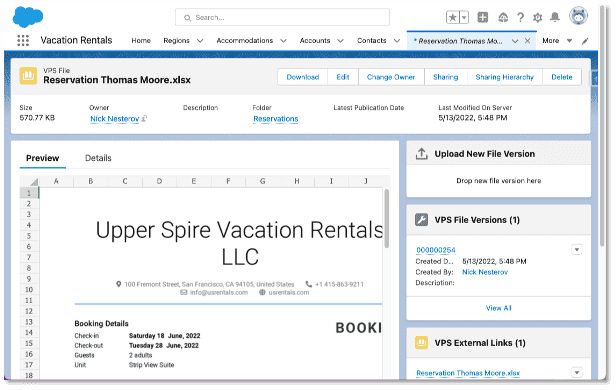Viewport: 616px width, 390px height.
Task: Click the Change Owner button
Action: tap(391, 77)
